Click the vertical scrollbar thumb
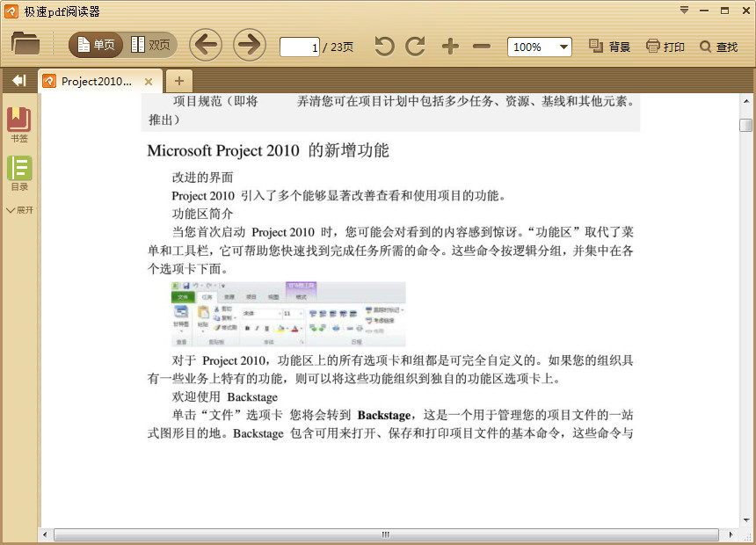Screen dimensions: 756x545 745,125
